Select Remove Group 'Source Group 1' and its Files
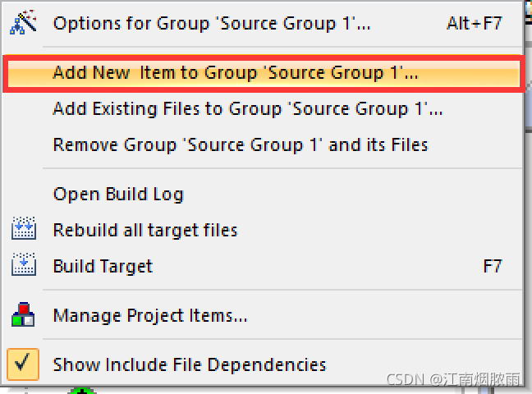The width and height of the screenshot is (532, 394). click(x=240, y=145)
